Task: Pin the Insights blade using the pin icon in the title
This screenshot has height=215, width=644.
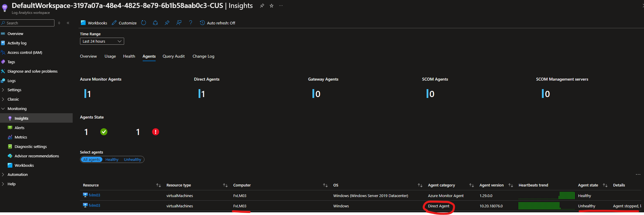Action: (262, 6)
